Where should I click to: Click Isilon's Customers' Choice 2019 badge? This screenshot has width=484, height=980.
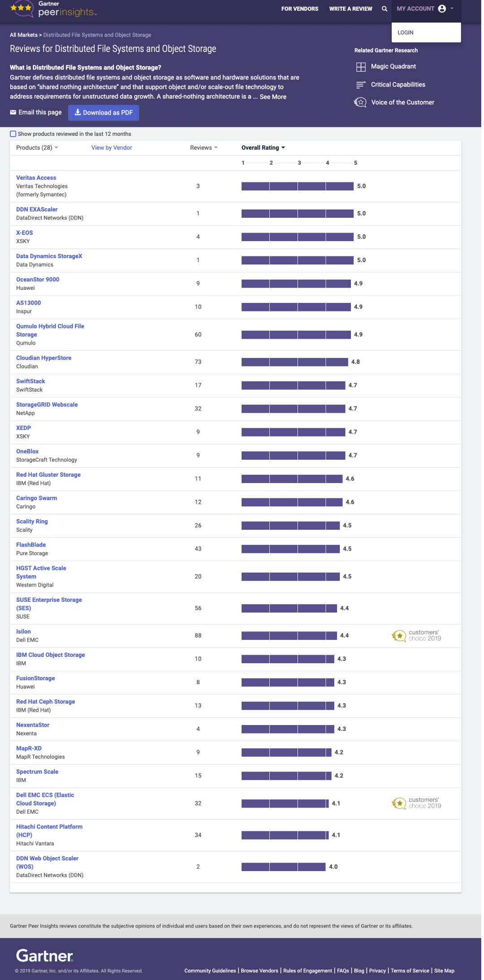coord(416,635)
